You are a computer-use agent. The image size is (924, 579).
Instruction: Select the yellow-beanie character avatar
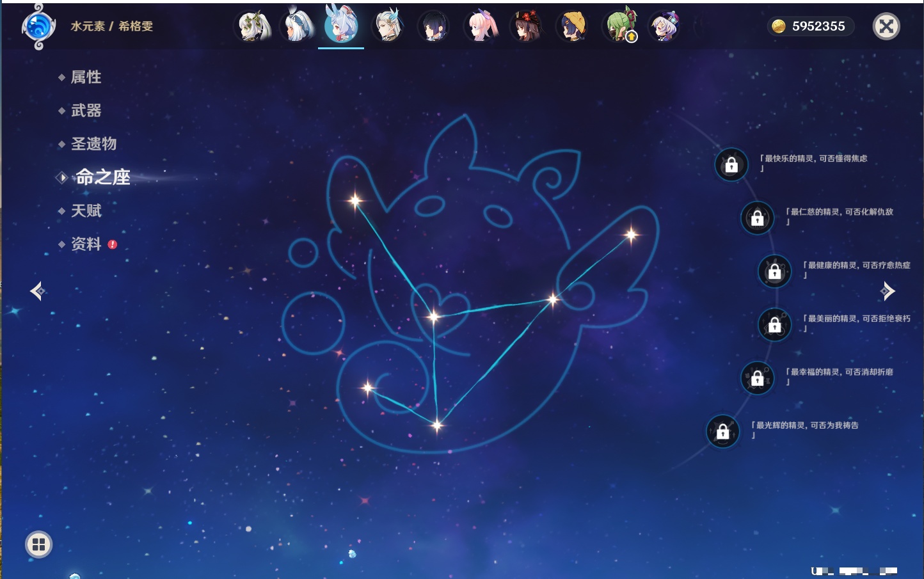(572, 26)
